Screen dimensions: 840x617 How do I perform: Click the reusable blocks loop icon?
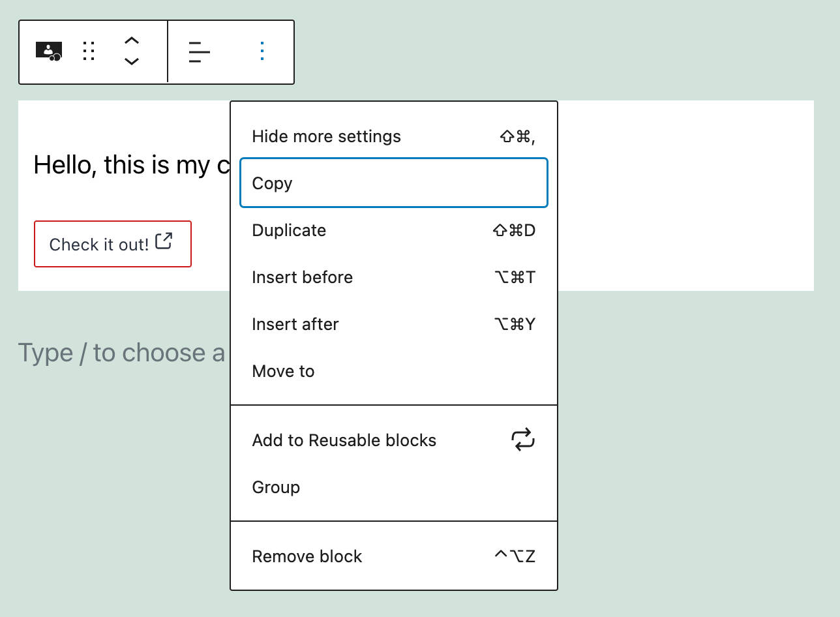(x=522, y=440)
